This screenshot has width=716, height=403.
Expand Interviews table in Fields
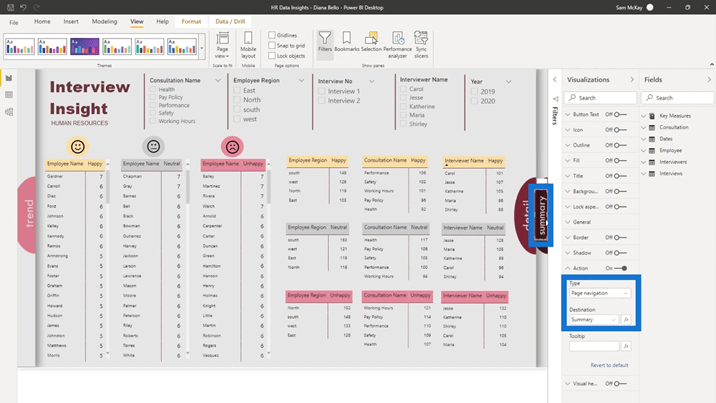643,174
